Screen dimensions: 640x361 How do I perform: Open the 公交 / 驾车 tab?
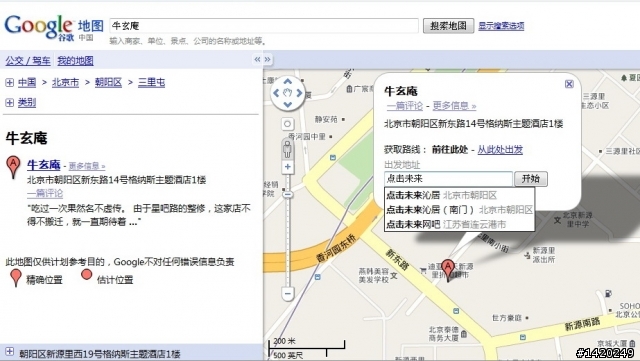[x=28, y=61]
